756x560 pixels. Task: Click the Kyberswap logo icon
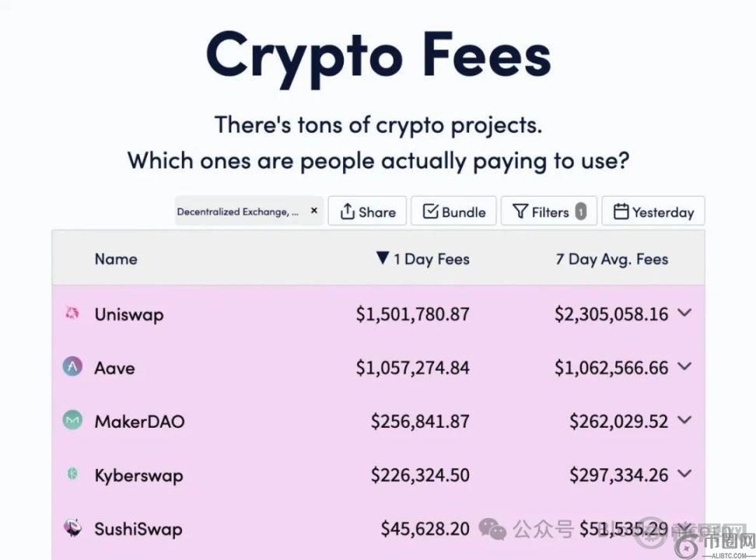pos(72,474)
